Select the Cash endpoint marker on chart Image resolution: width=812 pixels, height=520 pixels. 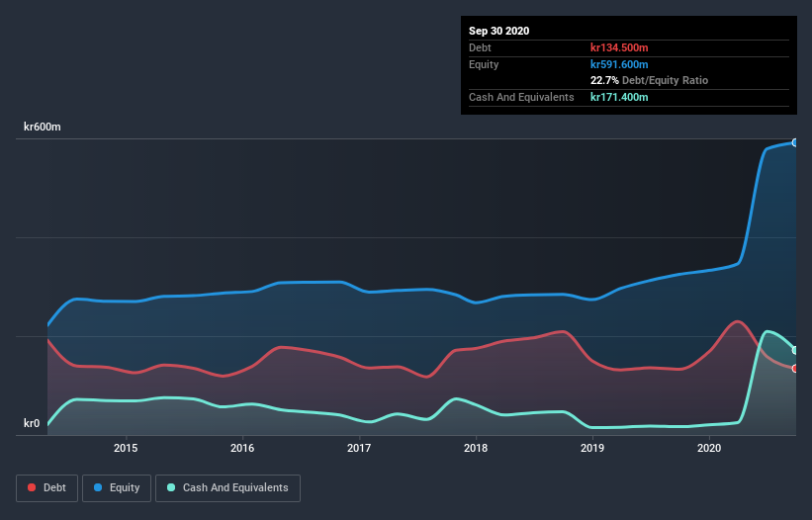[795, 350]
